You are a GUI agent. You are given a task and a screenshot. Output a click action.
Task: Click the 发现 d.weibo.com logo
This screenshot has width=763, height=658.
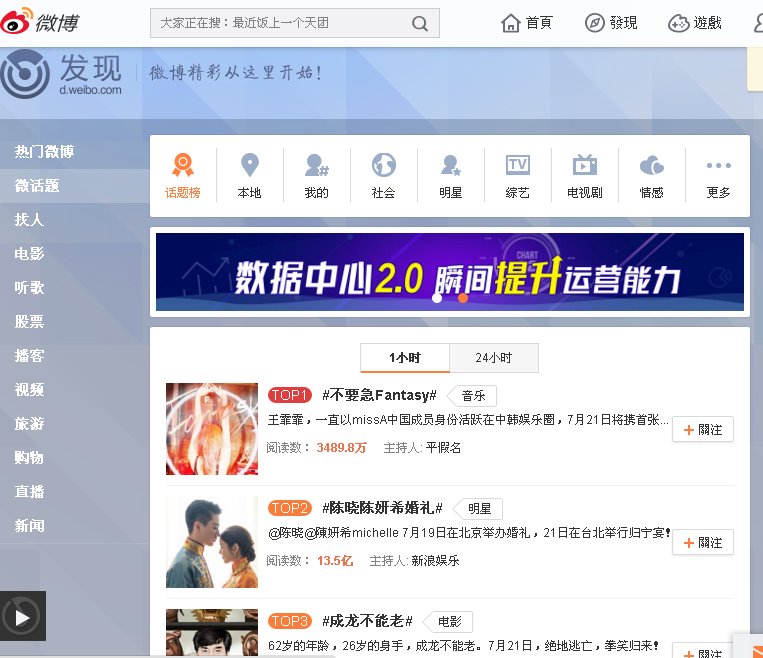pyautogui.click(x=61, y=74)
